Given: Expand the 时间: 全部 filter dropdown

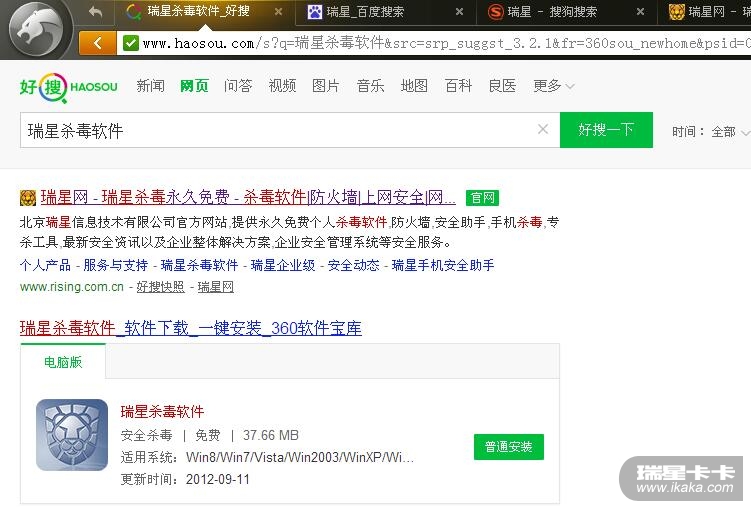Looking at the screenshot, I should pyautogui.click(x=711, y=132).
